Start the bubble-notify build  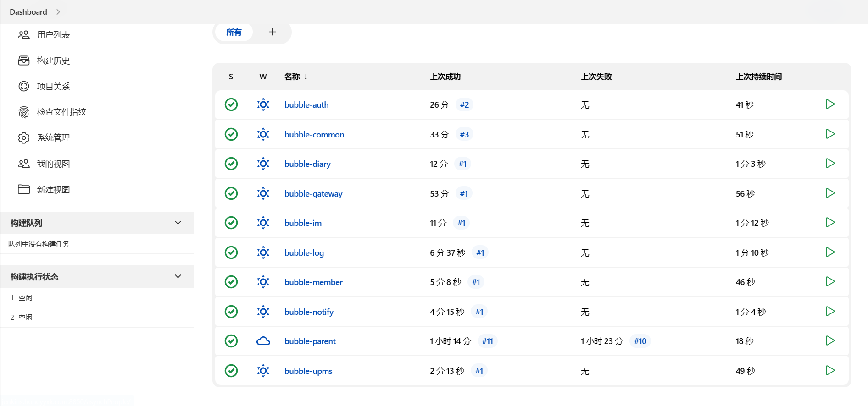830,312
